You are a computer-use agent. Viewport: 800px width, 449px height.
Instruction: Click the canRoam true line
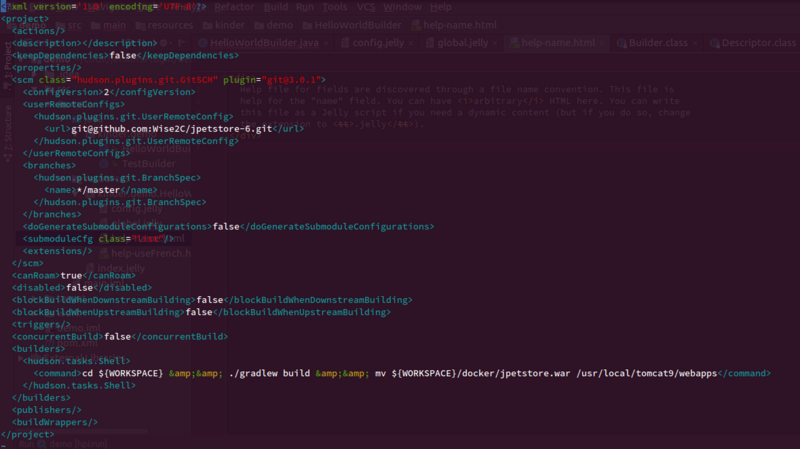74,276
